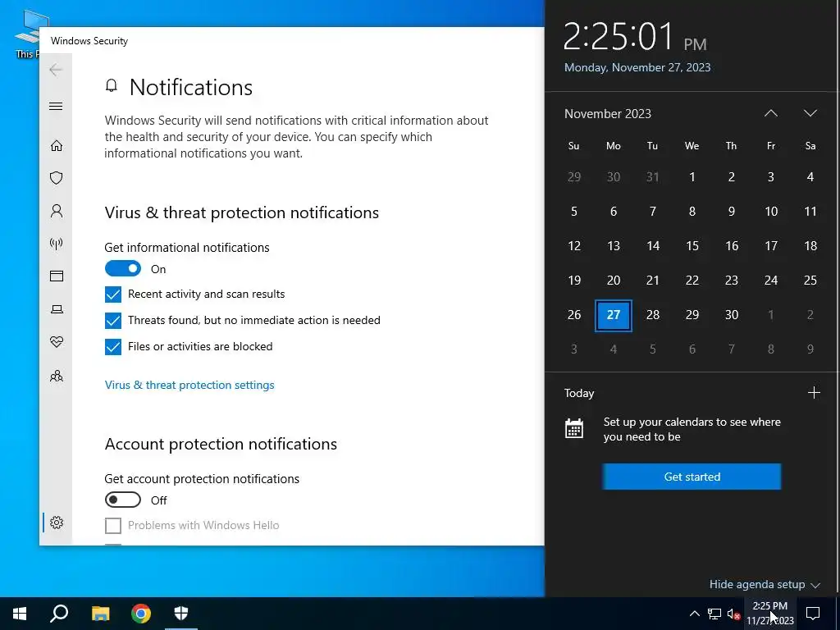Click the taskbar clock showing 2:25 PM
Viewport: 840px width, 630px height.
pos(769,614)
